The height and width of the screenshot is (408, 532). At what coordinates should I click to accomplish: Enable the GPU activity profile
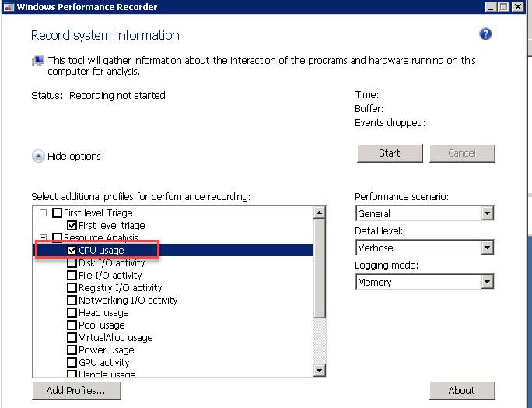tap(72, 363)
